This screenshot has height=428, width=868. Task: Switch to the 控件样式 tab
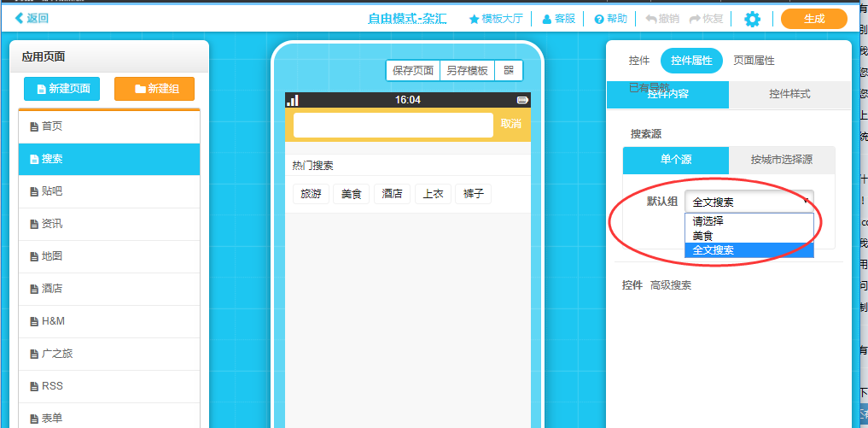coord(789,94)
